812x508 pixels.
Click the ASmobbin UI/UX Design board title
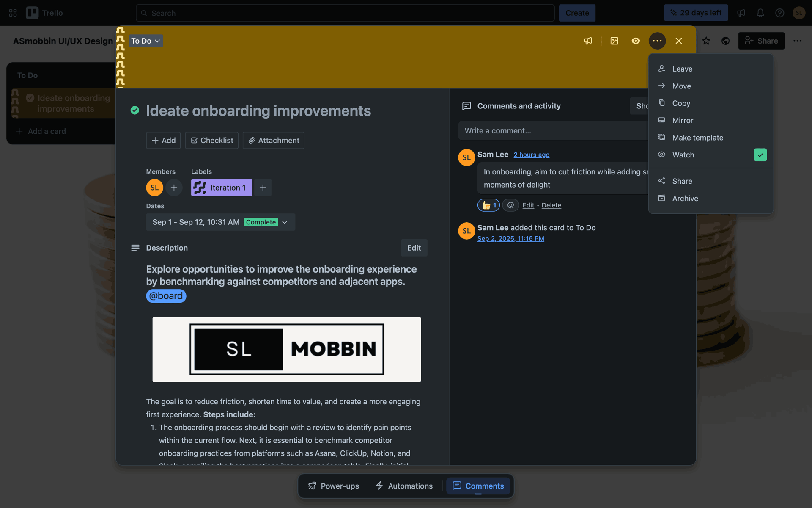coord(63,41)
